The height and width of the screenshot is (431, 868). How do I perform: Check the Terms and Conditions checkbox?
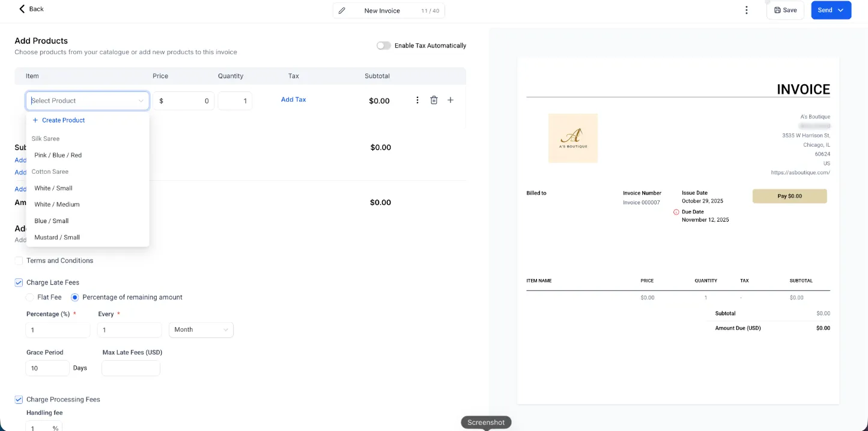point(19,261)
